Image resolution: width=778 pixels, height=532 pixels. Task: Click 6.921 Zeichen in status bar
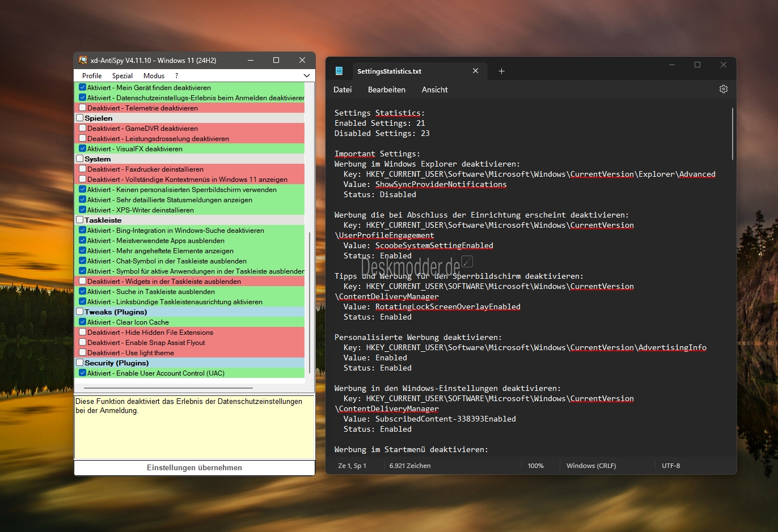(410, 466)
